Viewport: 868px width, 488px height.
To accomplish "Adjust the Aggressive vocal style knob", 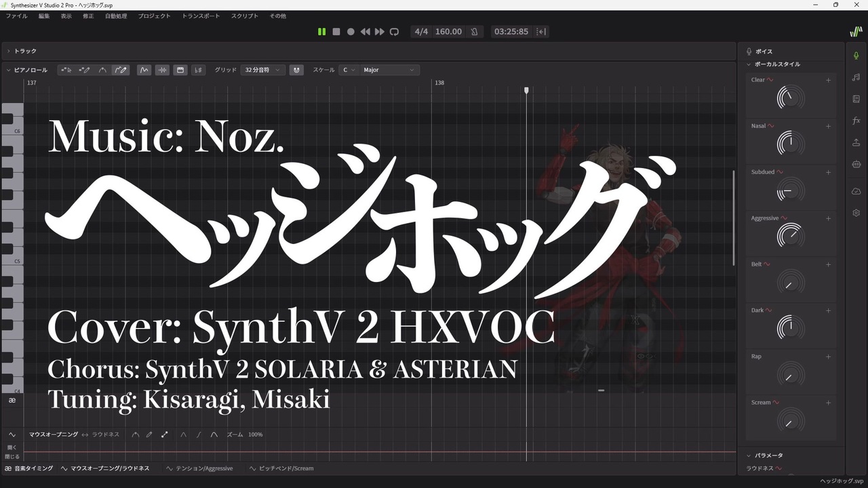I will [x=791, y=236].
